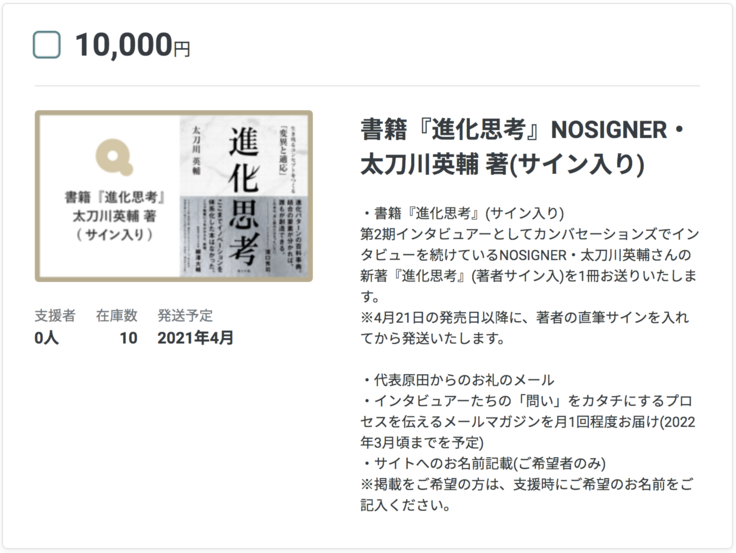Click the 10,000 price amount
Viewport: 736px width, 553px height.
click(122, 45)
